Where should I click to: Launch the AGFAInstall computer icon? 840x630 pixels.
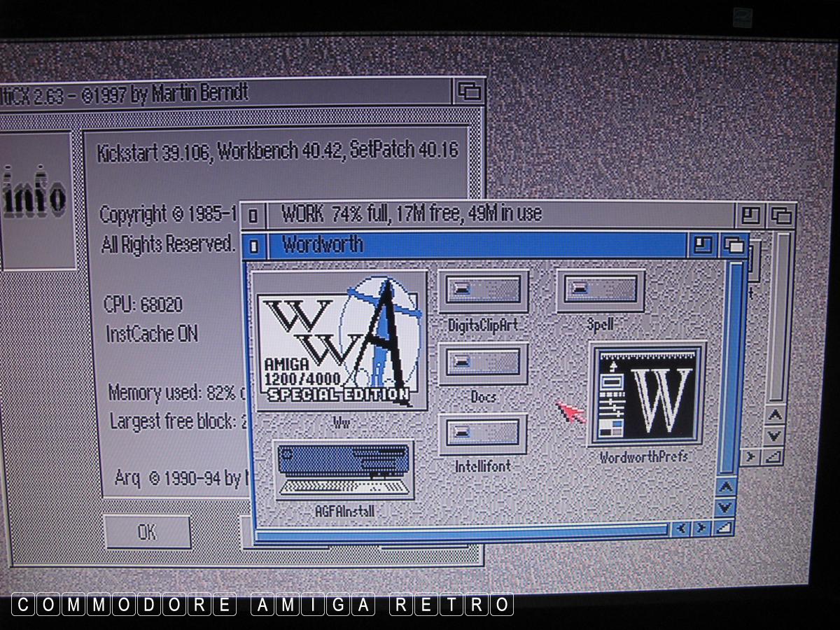pyautogui.click(x=344, y=470)
